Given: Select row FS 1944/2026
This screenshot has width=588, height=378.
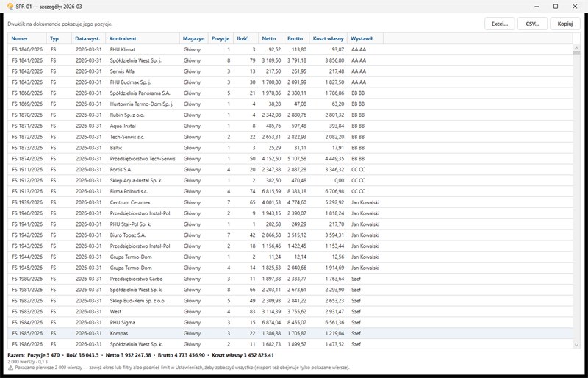Looking at the screenshot, I should point(290,257).
